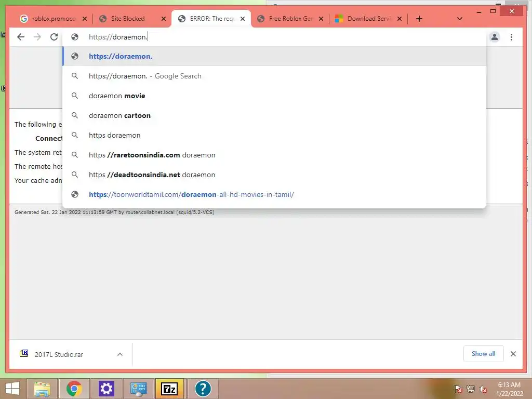The width and height of the screenshot is (532, 399).
Task: Close the ERROR tab
Action: pos(243,19)
